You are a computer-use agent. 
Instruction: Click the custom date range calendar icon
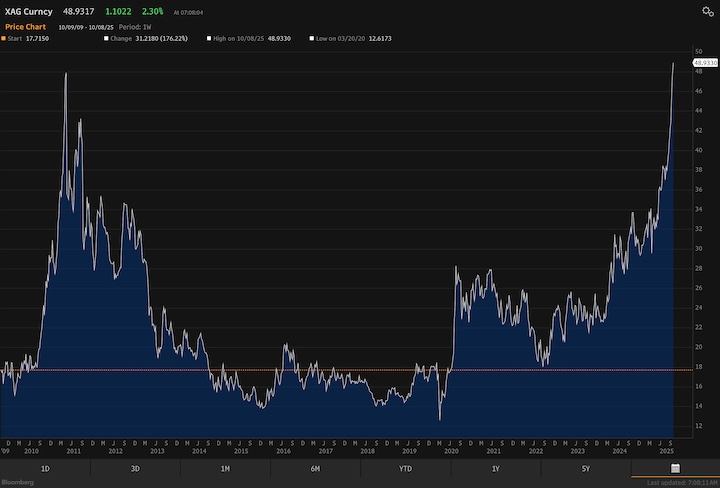(x=675, y=467)
